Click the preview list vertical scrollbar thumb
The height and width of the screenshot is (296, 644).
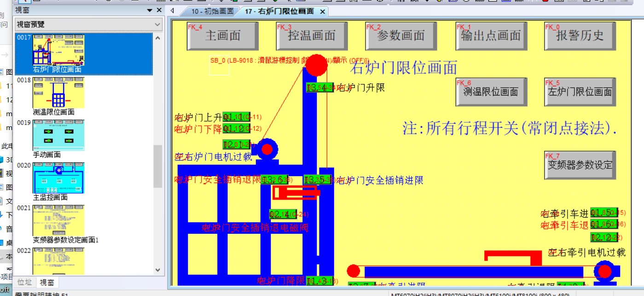(158, 166)
